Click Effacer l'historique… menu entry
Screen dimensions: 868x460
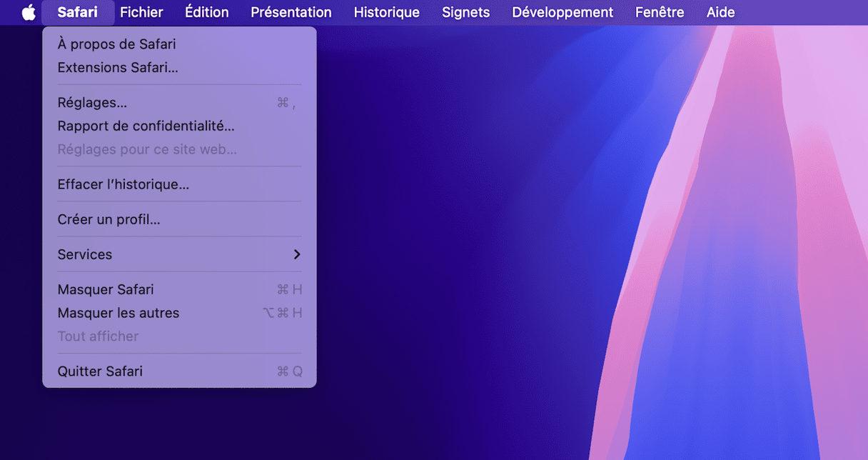click(x=123, y=184)
